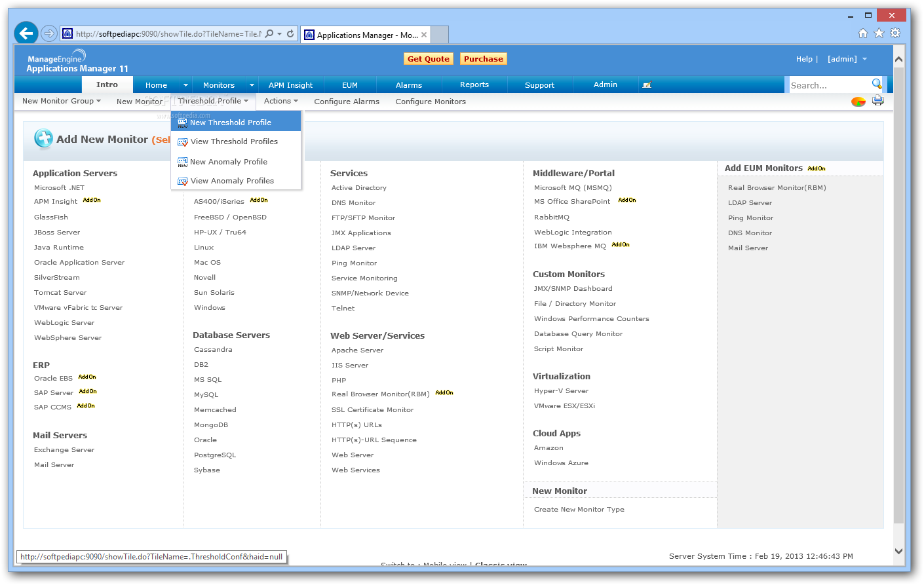Screen dimensions: 924x585
Task: Click the search magnifier beside the Search box
Action: point(877,84)
